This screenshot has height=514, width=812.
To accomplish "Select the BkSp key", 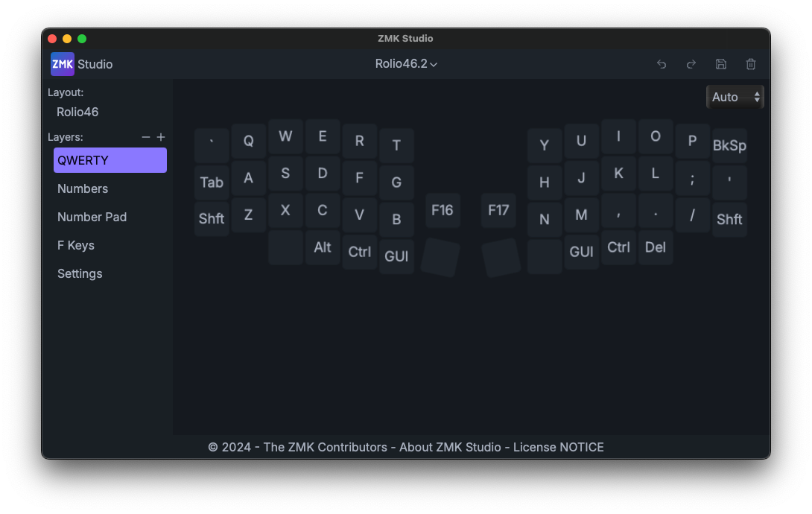I will [x=729, y=145].
